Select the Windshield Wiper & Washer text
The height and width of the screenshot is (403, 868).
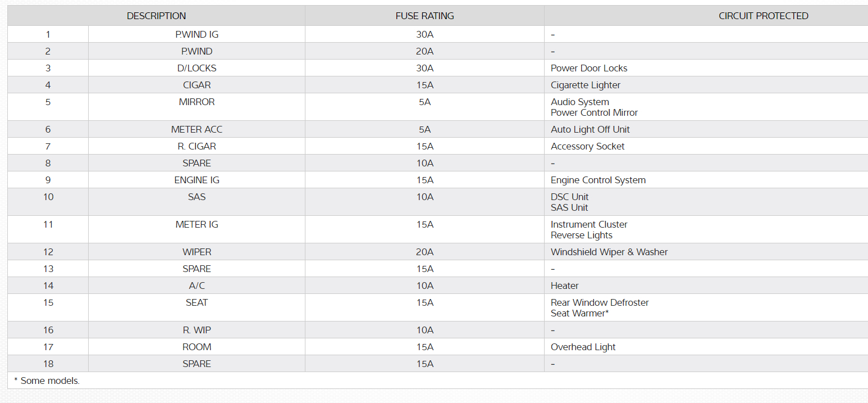[609, 252]
